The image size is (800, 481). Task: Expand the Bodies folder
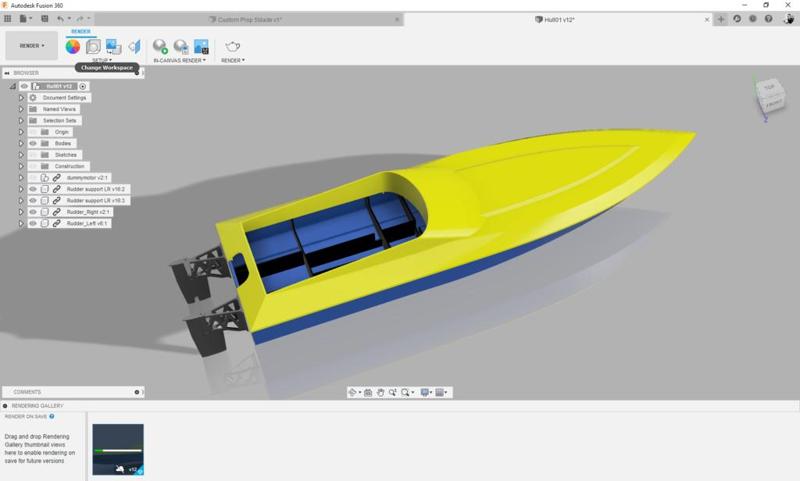21,143
